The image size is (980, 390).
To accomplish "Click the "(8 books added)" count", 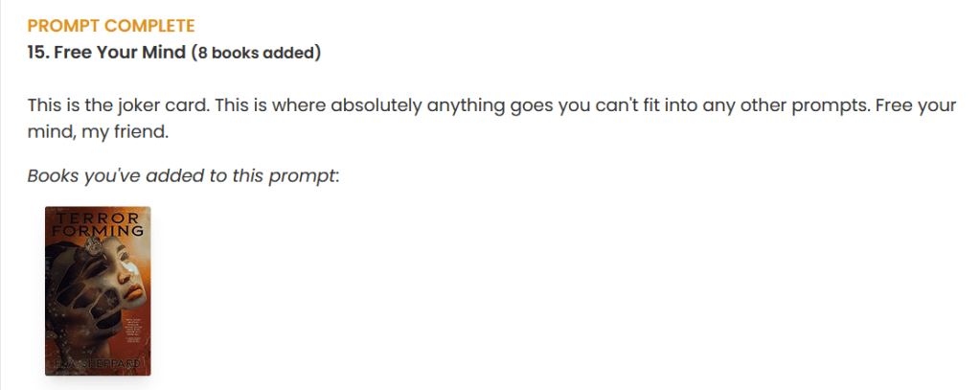I will point(257,53).
